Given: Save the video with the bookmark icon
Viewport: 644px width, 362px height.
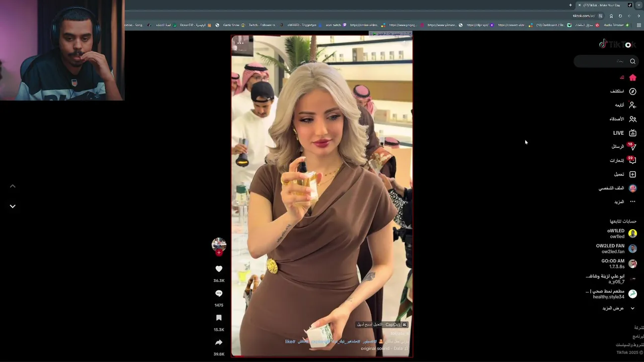Looking at the screenshot, I should pyautogui.click(x=219, y=318).
